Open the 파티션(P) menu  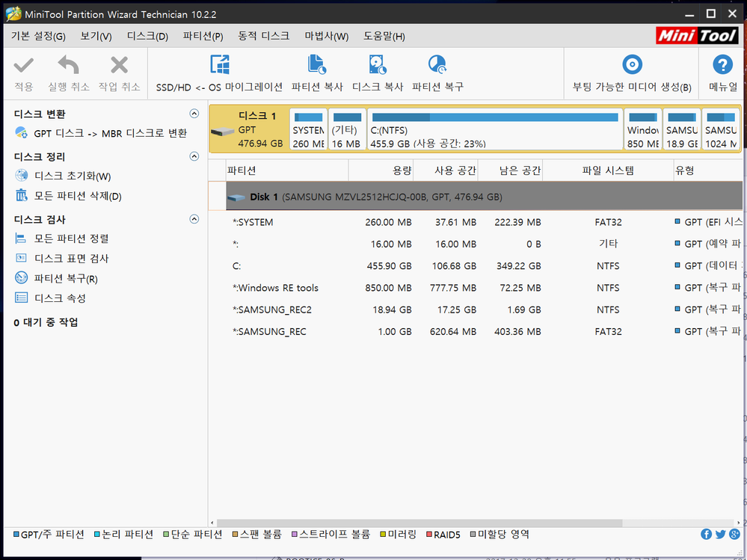(203, 36)
